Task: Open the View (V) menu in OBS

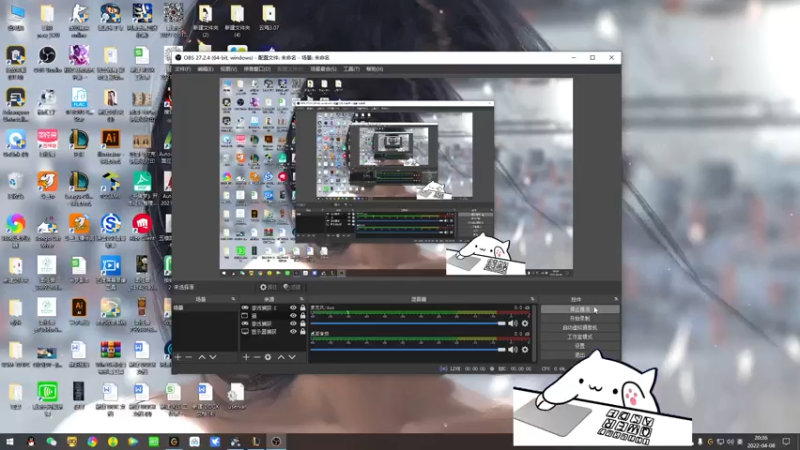Action: point(229,69)
